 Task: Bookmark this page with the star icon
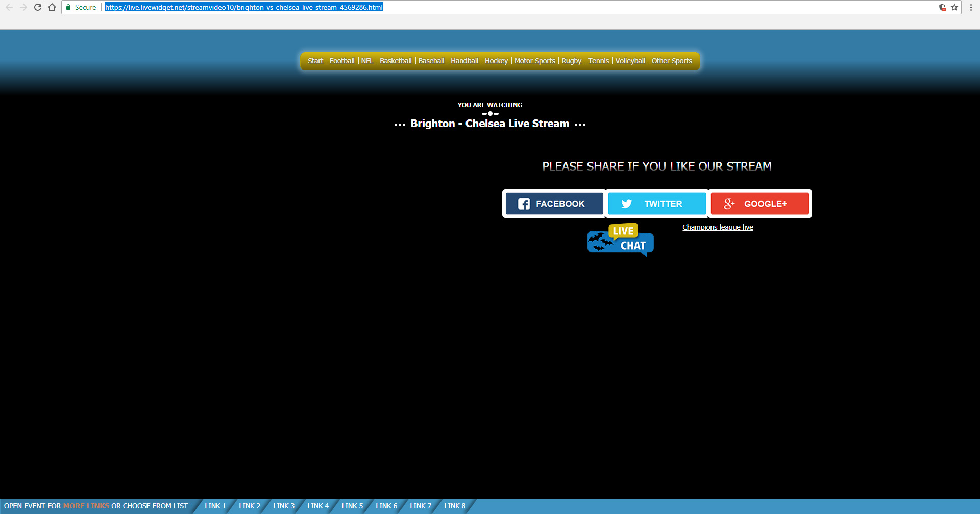(x=954, y=7)
